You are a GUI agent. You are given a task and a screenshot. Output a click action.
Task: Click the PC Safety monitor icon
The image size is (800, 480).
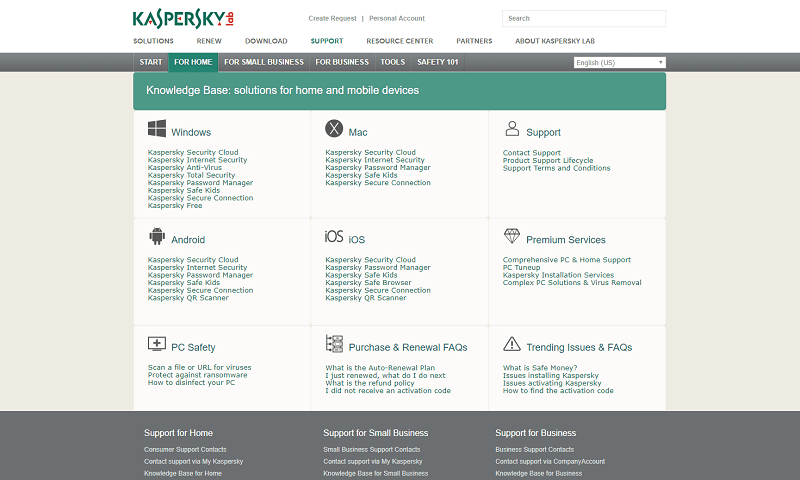coord(157,344)
